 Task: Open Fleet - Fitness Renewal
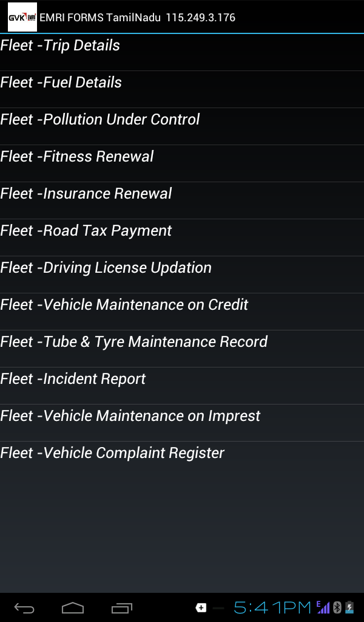pyautogui.click(x=77, y=157)
